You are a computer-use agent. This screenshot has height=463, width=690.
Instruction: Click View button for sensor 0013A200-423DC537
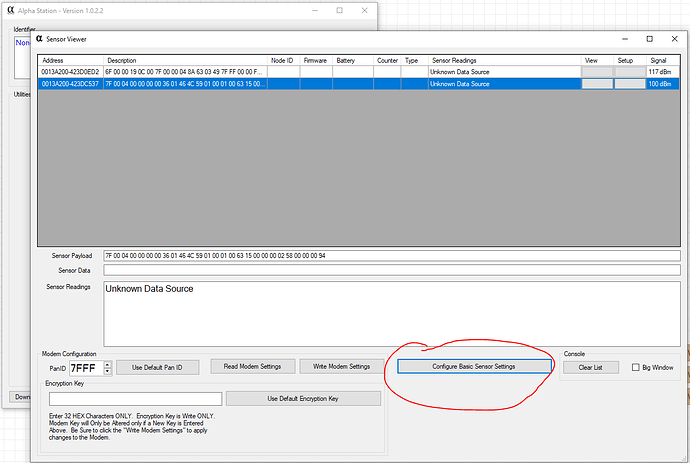(597, 84)
